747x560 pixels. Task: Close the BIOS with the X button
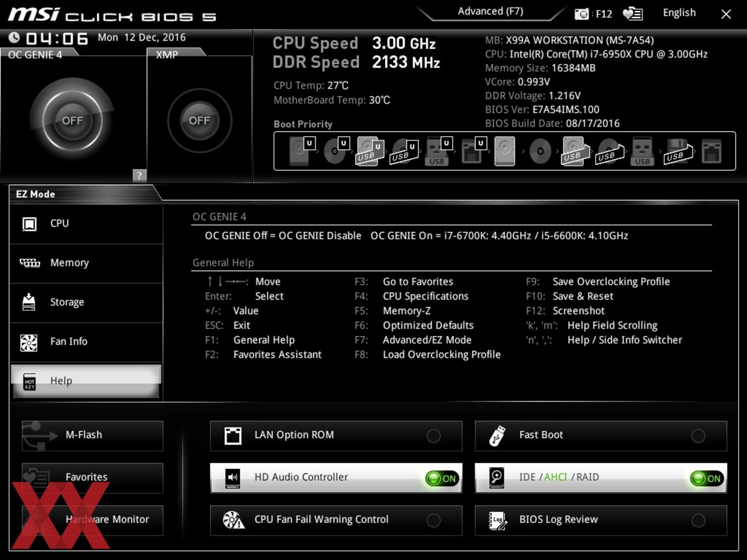726,14
